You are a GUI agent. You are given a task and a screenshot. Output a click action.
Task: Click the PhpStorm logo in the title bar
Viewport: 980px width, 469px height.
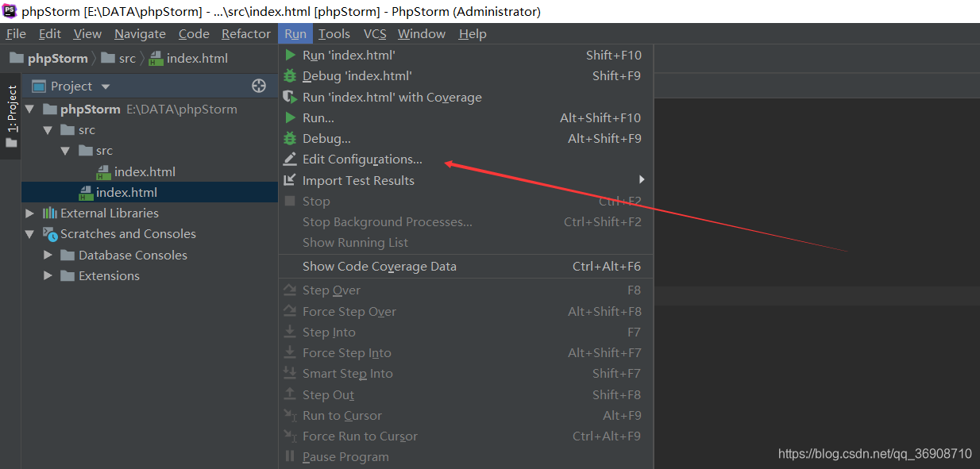(x=9, y=12)
